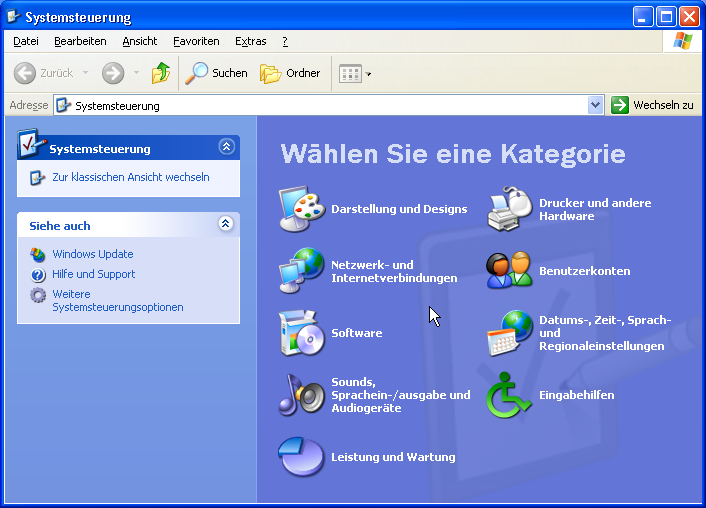Screen dimensions: 706x508
Task: Open the pie chart Leistung und Wartung icon
Action: (x=301, y=457)
